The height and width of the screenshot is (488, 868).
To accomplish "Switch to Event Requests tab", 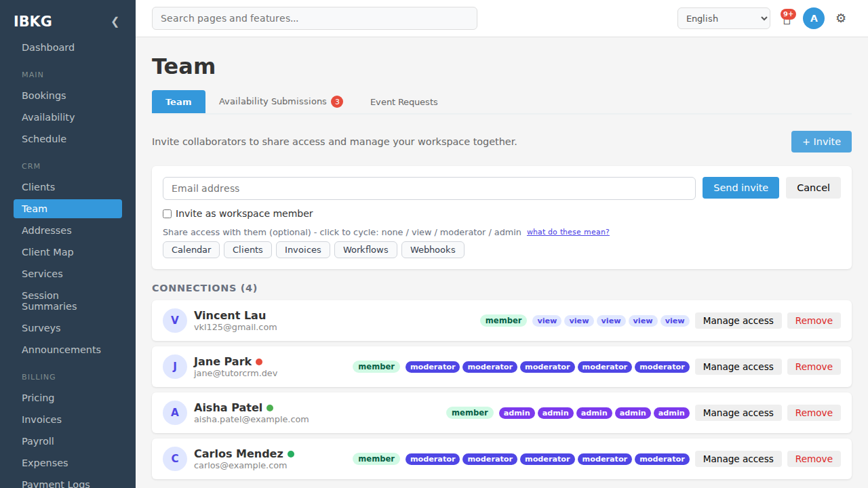I will pos(404,102).
